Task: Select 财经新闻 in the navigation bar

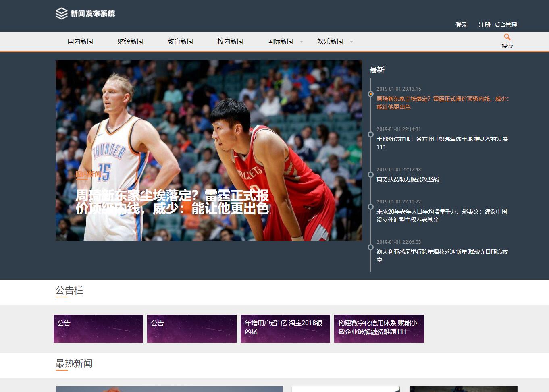Action: pyautogui.click(x=130, y=41)
